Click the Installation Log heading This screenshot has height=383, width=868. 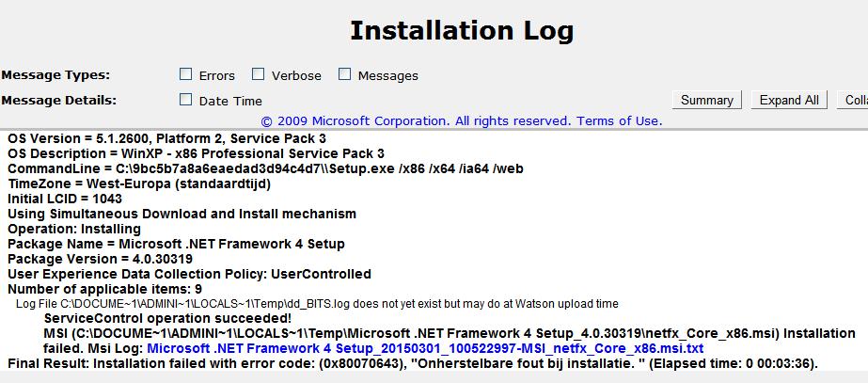click(x=461, y=31)
